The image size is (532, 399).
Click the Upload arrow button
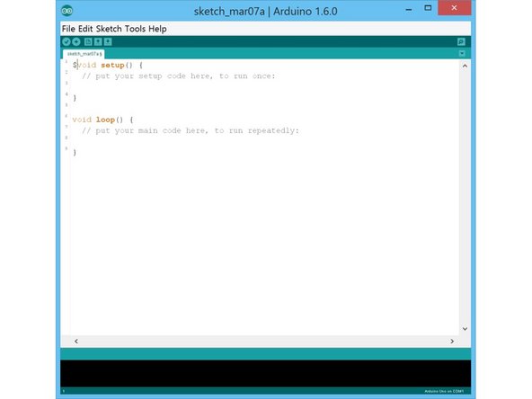point(76,41)
